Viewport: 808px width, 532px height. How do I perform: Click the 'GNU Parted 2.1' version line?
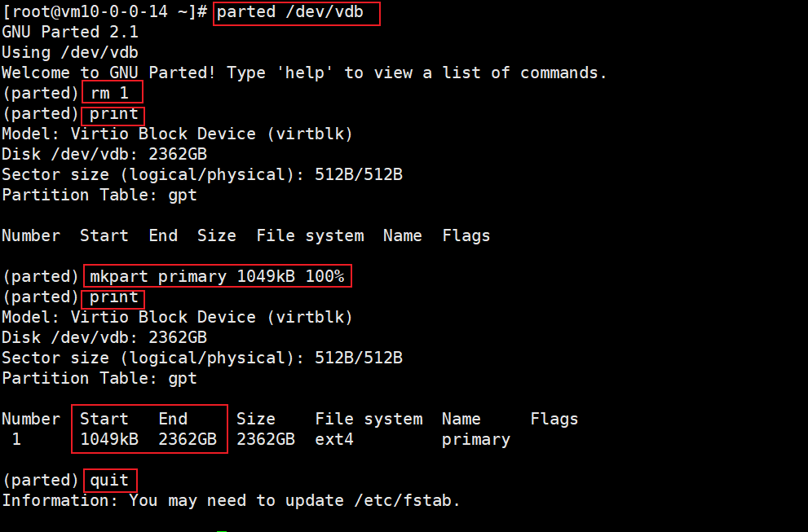70,32
